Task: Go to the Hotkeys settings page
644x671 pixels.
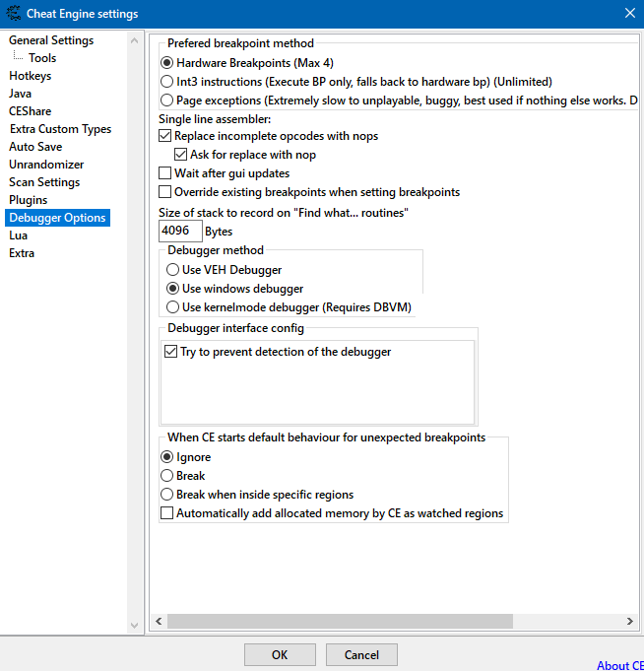Action: click(31, 76)
